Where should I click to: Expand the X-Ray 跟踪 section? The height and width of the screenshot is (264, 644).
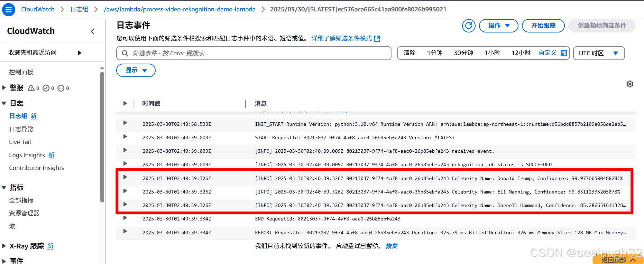coord(4,246)
